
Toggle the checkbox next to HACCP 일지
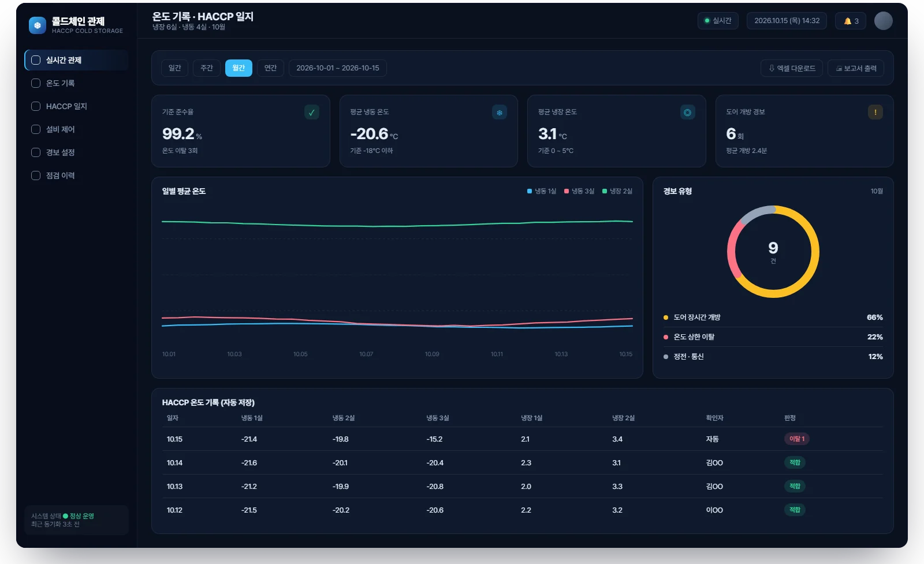[36, 106]
